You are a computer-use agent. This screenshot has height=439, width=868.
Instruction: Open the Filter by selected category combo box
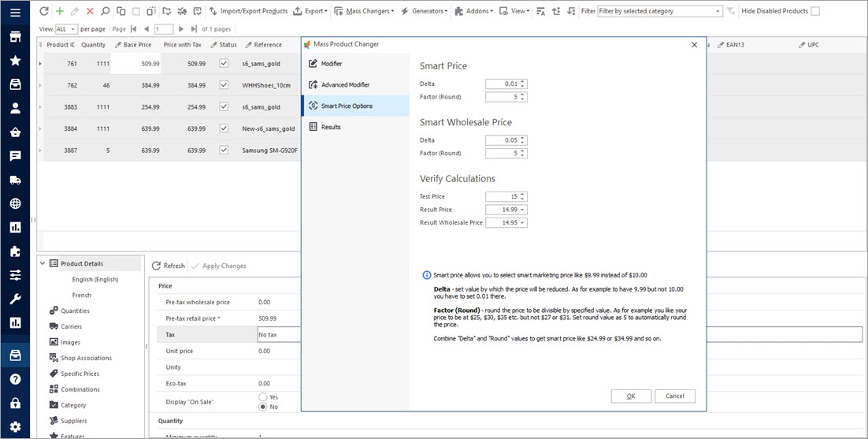click(660, 11)
